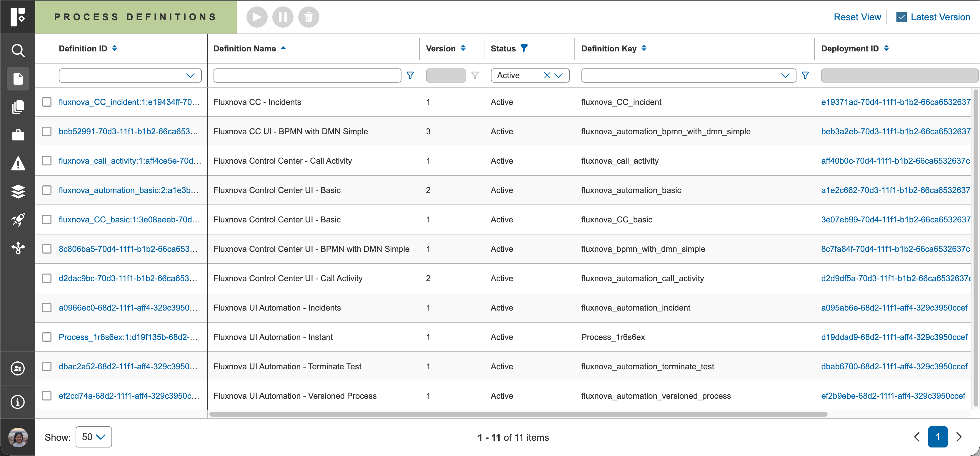This screenshot has width=980, height=456.
Task: Sort by Deployment ID column arrows
Action: (886, 48)
